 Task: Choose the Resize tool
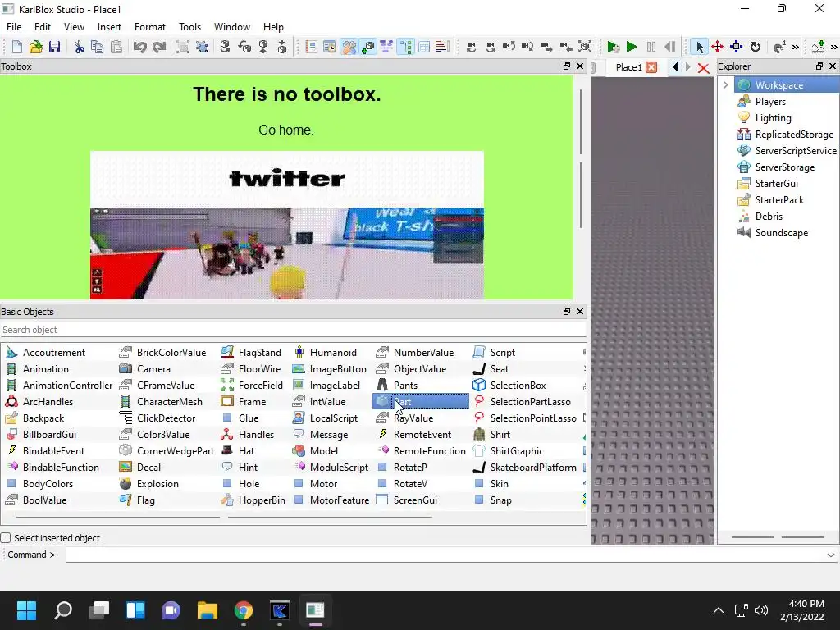coord(736,47)
